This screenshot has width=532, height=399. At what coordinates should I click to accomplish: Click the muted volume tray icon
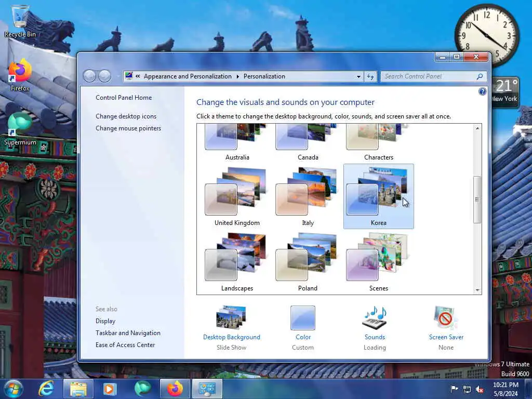480,389
